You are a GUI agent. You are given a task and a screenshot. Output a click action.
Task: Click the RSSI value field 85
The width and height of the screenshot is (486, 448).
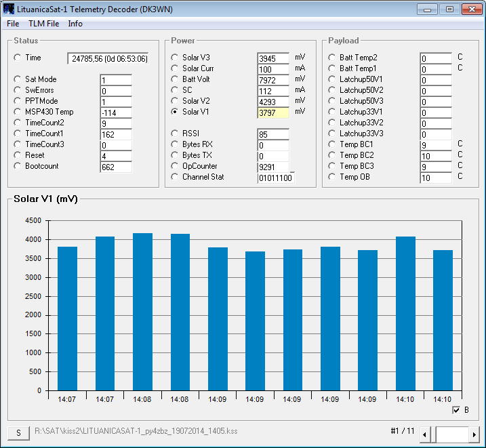(273, 134)
